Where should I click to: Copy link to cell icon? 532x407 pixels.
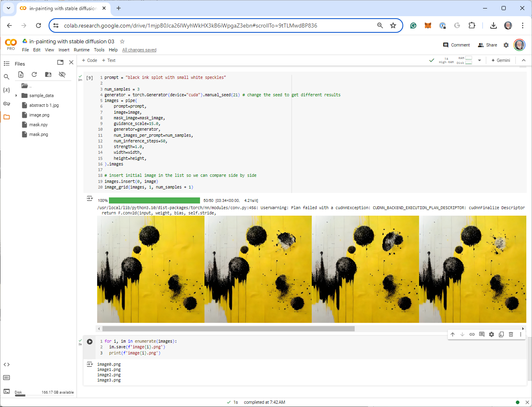coord(472,335)
